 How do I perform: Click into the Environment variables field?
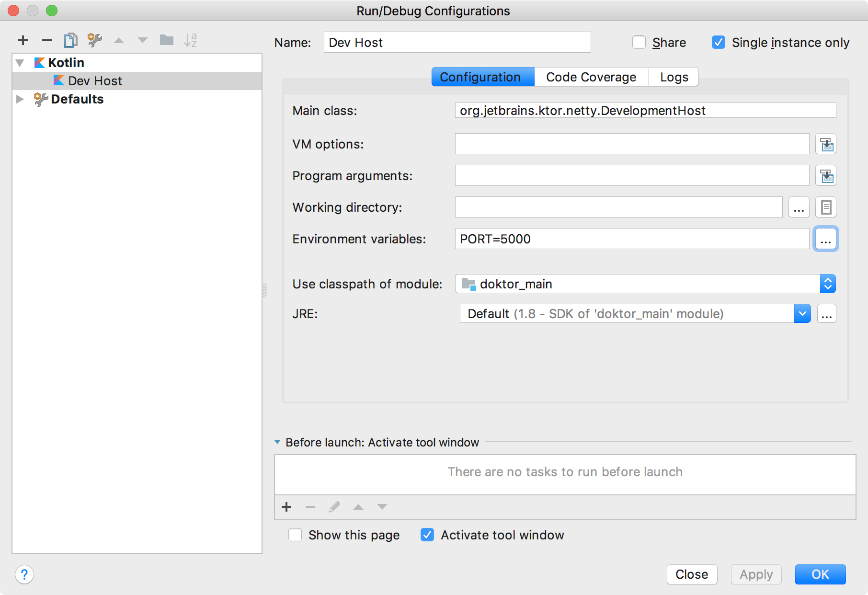click(x=632, y=239)
